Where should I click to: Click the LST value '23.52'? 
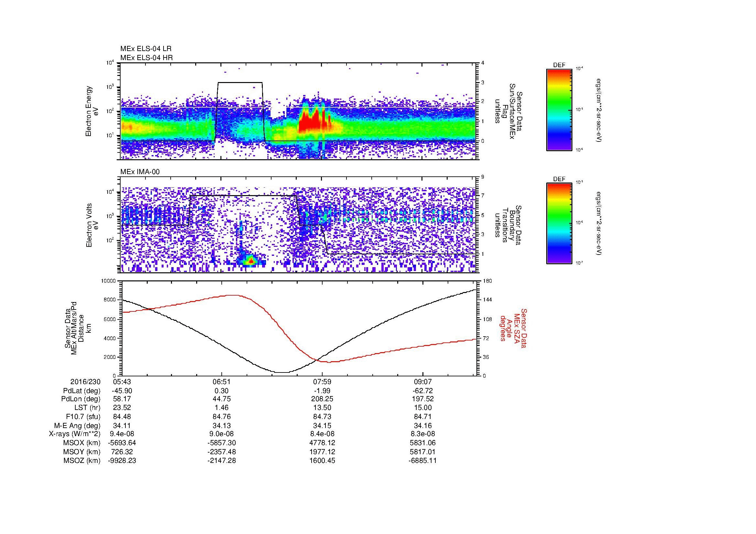coord(122,408)
